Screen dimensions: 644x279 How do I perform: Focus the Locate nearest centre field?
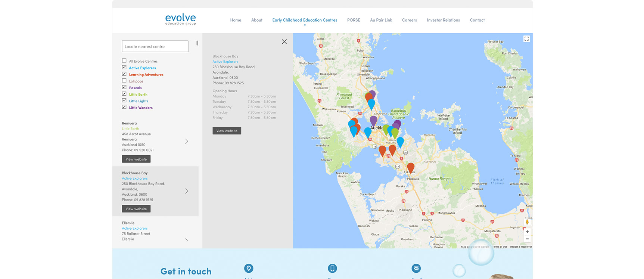155,46
